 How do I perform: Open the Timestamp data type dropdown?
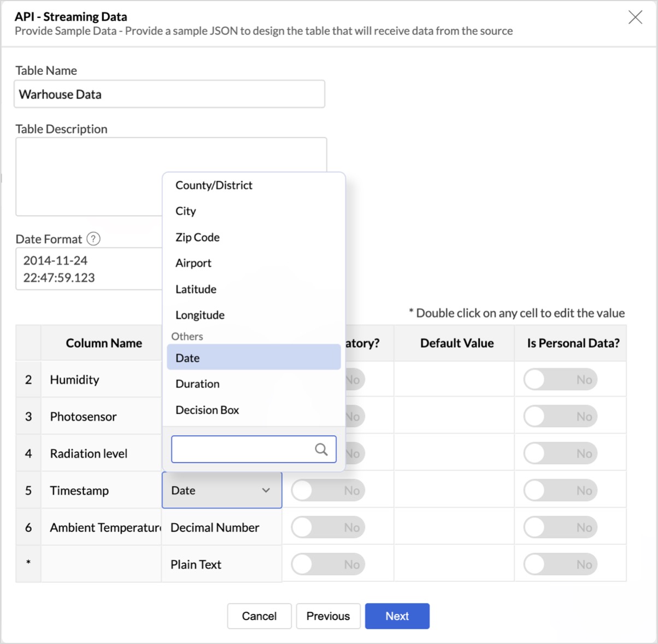[222, 491]
